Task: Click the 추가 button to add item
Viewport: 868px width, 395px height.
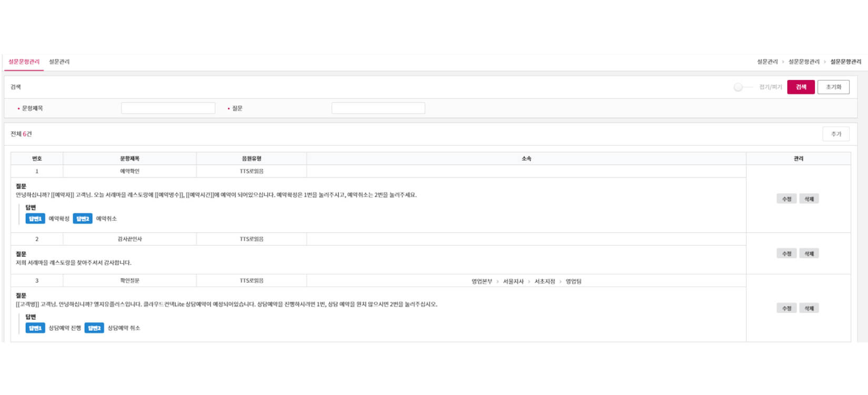Action: [x=835, y=134]
